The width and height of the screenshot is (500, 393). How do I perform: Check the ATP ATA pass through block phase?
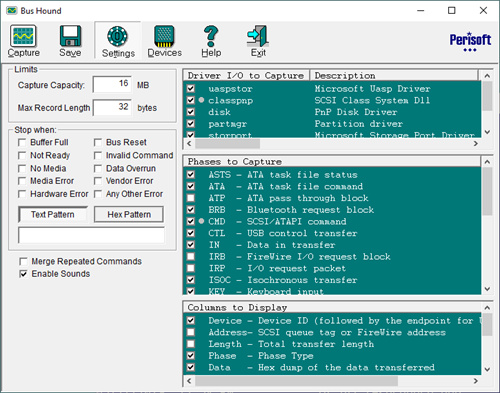click(191, 198)
